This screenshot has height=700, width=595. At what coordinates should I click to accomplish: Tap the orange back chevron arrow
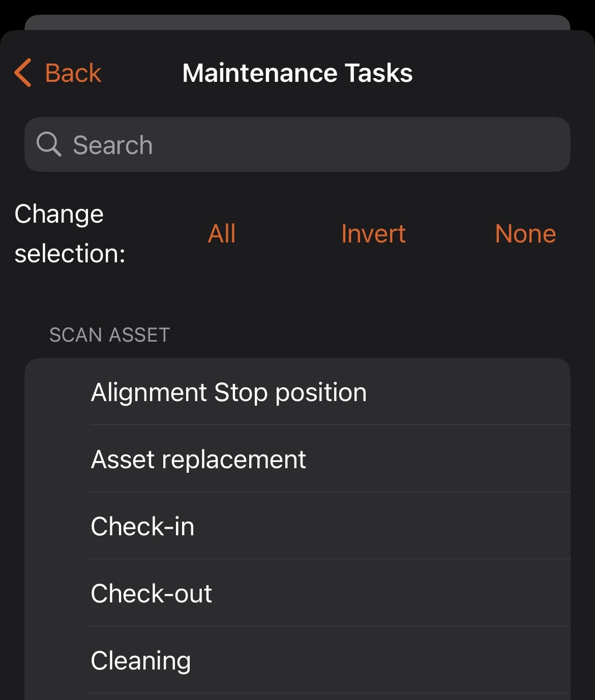tap(23, 73)
